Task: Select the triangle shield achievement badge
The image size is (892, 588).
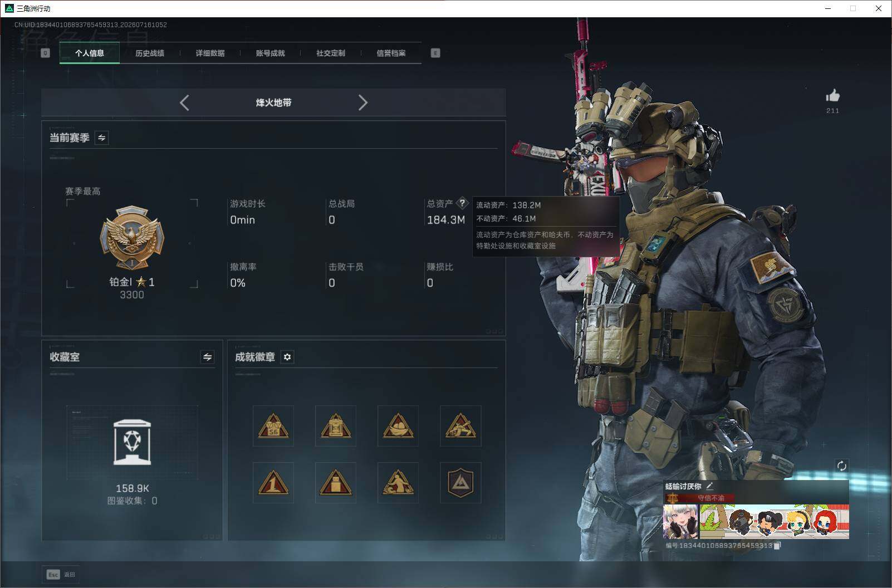Action: 460,483
